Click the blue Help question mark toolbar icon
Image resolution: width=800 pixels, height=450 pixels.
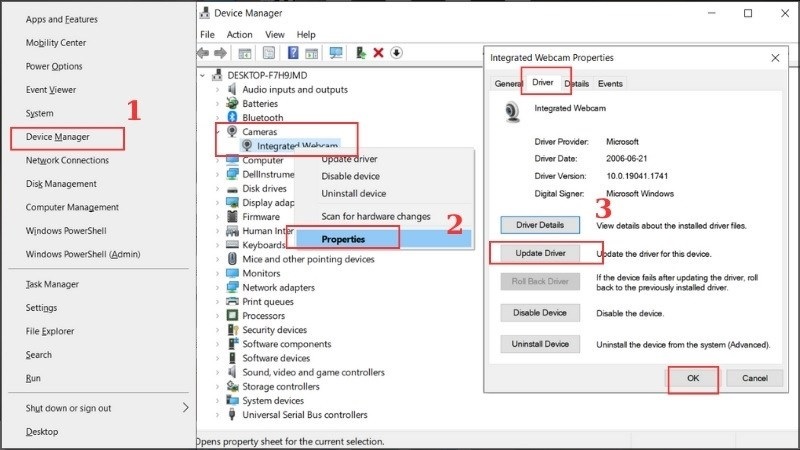294,53
